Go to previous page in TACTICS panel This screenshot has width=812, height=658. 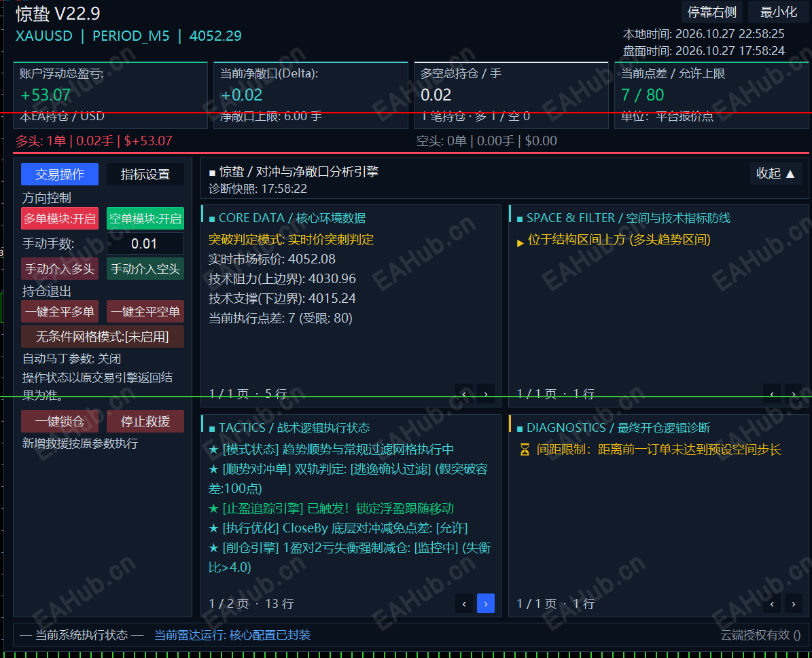pos(464,604)
